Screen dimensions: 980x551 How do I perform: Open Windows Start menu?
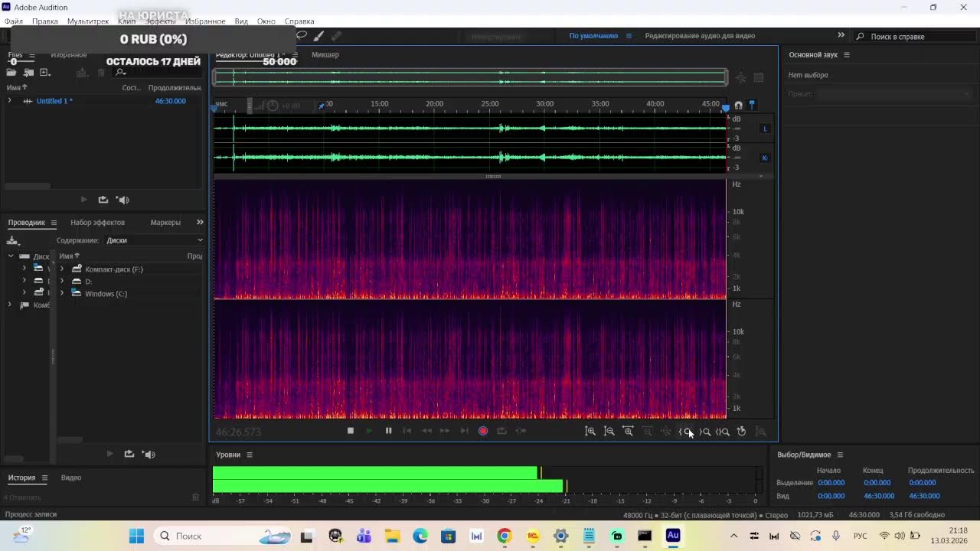click(x=136, y=536)
